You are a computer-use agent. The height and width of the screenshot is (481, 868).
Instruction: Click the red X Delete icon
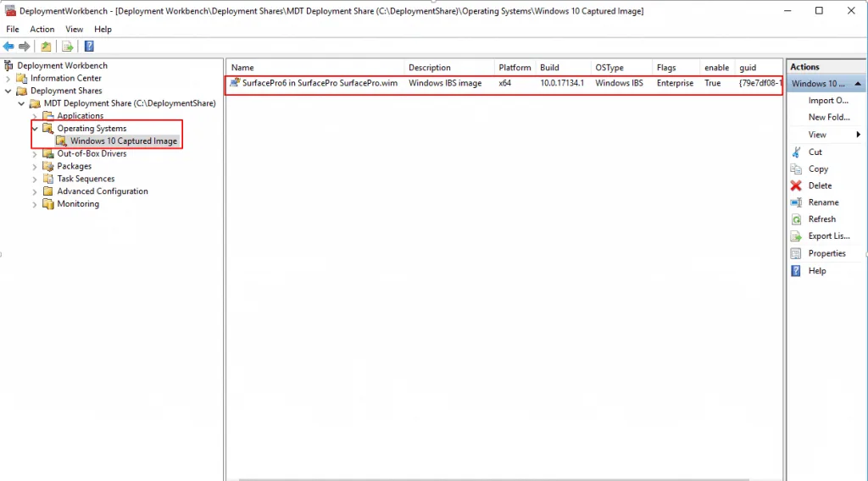pyautogui.click(x=796, y=185)
